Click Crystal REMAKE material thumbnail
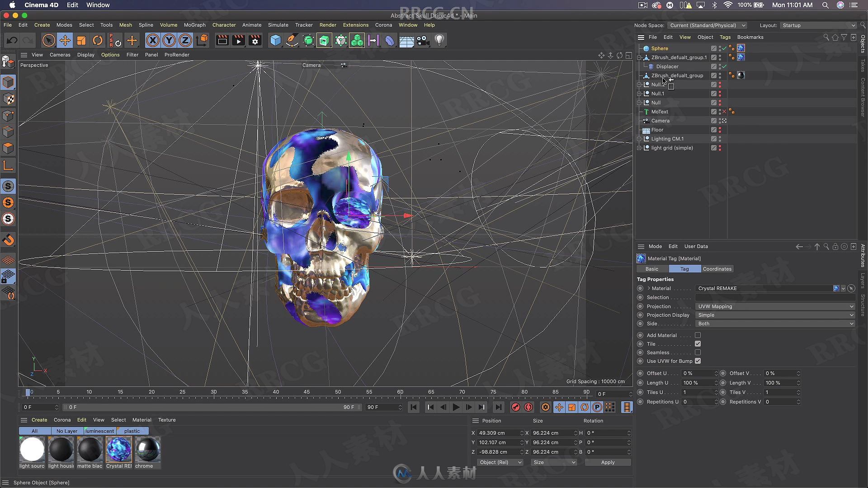Viewport: 868px width, 488px height. point(118,449)
